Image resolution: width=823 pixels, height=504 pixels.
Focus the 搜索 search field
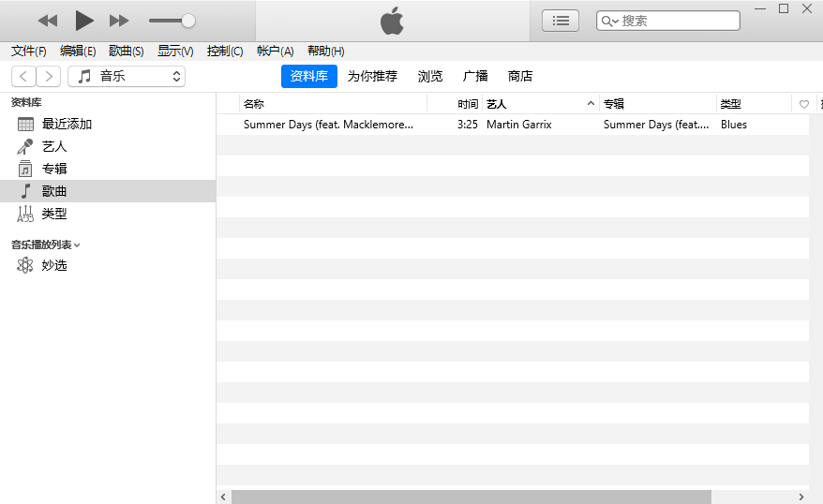click(668, 21)
